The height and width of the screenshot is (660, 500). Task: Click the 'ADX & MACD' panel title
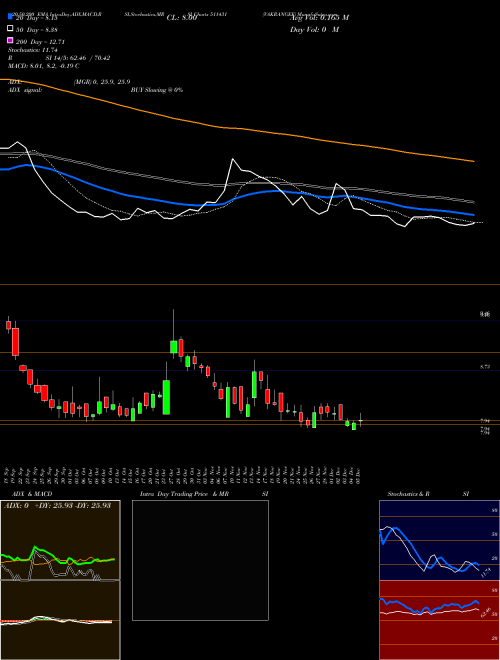[x=32, y=494]
